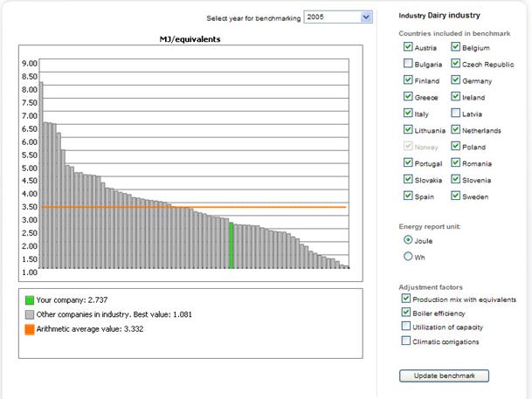532x399 pixels.
Task: Uncheck the Portugal checkbox
Action: pyautogui.click(x=408, y=162)
